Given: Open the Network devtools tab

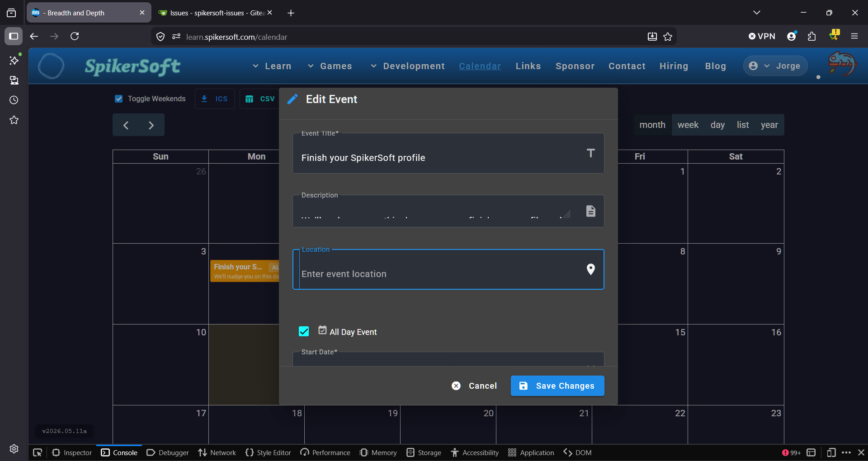Looking at the screenshot, I should pos(217,452).
